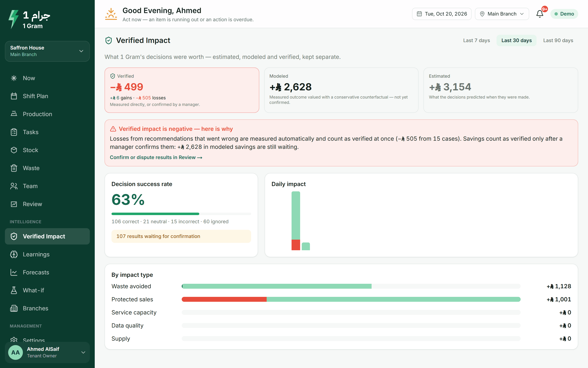Open Verified Impact in the sidebar
This screenshot has width=588, height=368.
click(x=47, y=236)
